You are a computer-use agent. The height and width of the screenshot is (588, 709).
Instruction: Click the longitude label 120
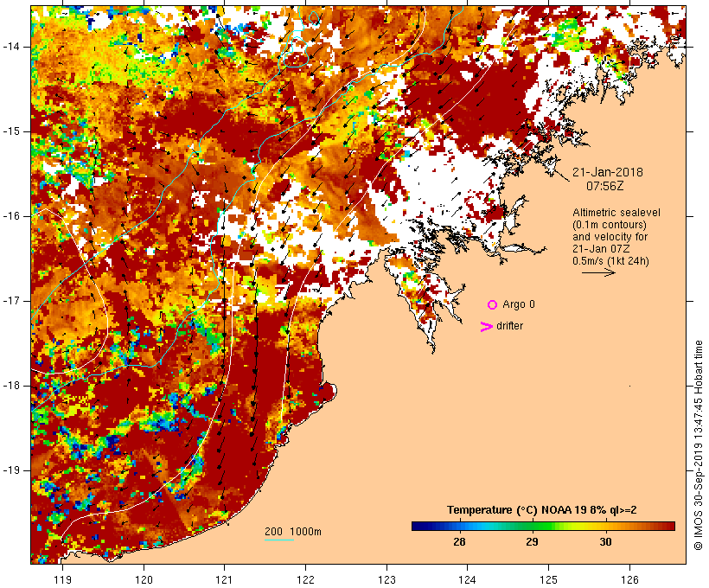(x=144, y=579)
